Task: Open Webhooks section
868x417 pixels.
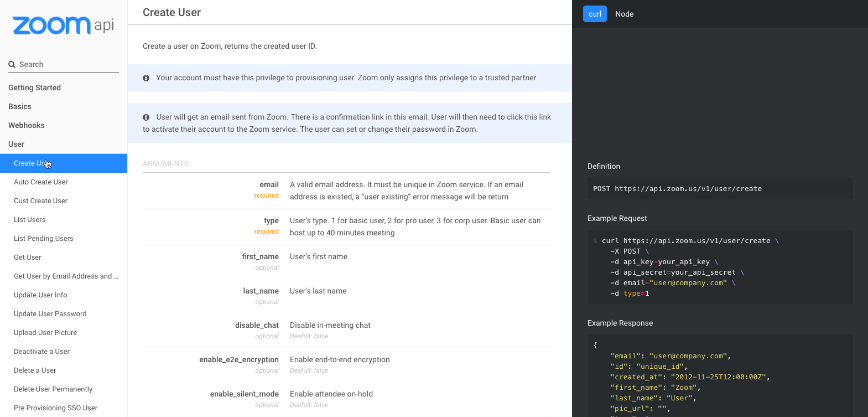Action: click(27, 125)
